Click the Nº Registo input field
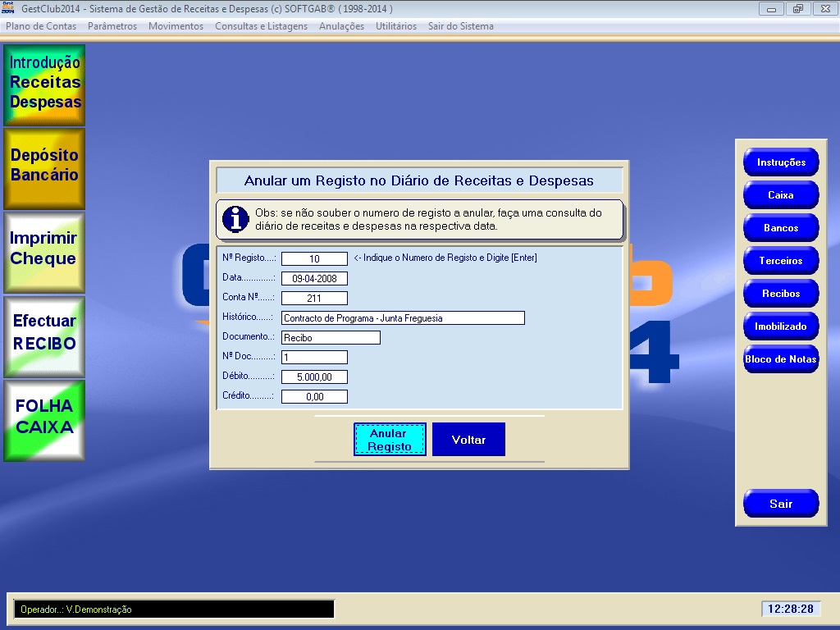840x630 pixels. point(314,259)
